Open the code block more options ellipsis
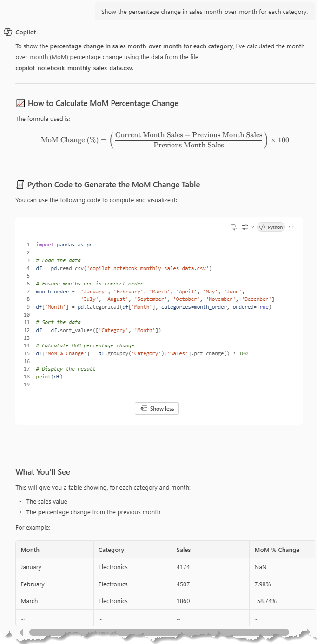 (291, 227)
